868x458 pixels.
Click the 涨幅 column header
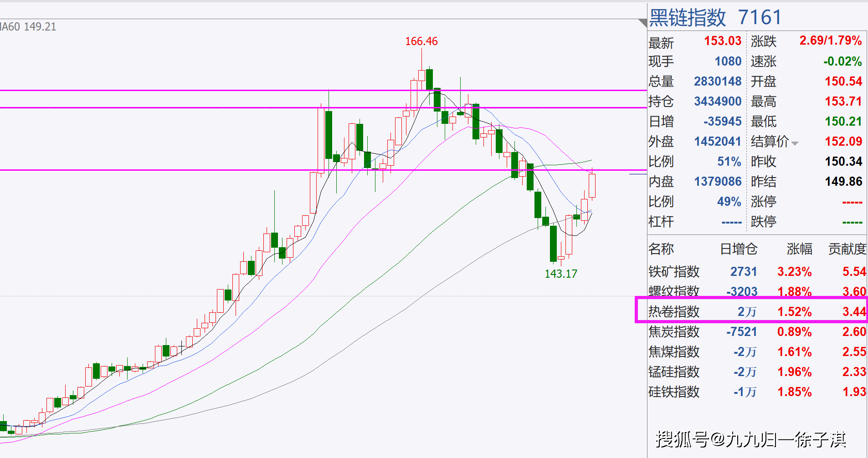(x=799, y=249)
